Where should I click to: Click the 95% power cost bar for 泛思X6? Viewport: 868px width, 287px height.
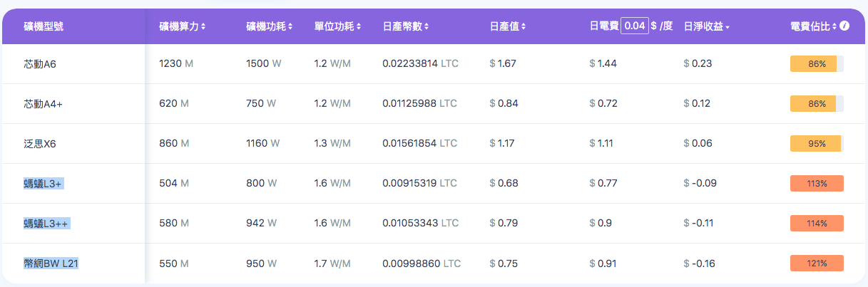(x=817, y=143)
